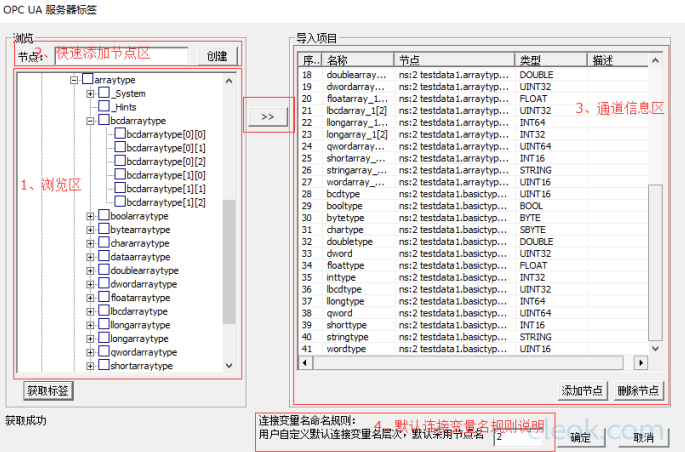
Task: Click the 类型 column header
Action: 548,60
